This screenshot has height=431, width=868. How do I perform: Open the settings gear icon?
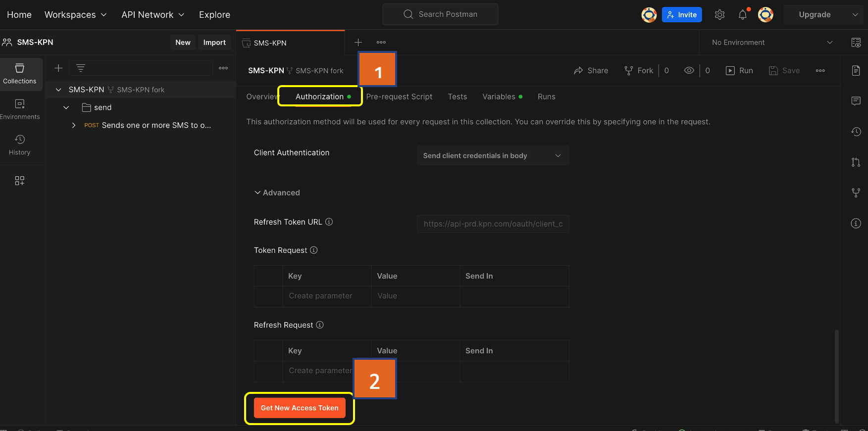click(x=720, y=15)
